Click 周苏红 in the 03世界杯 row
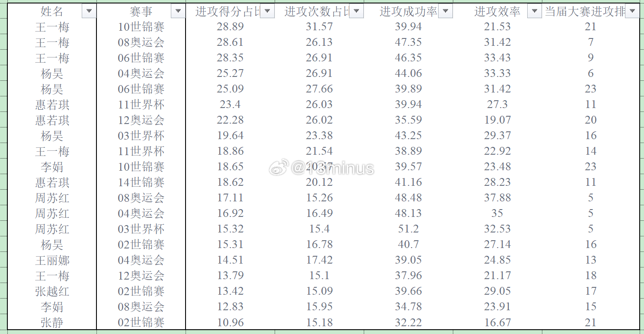The width and height of the screenshot is (644, 334). click(52, 229)
